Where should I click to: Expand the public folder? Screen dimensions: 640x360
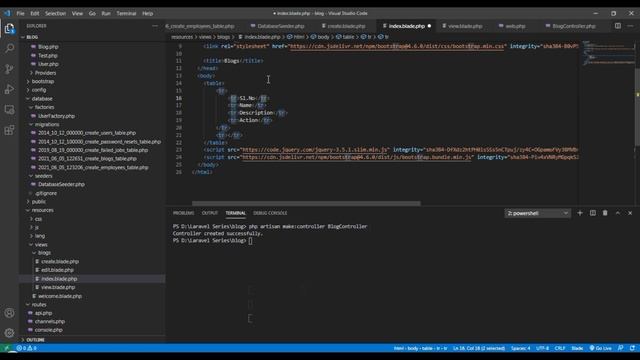point(39,202)
